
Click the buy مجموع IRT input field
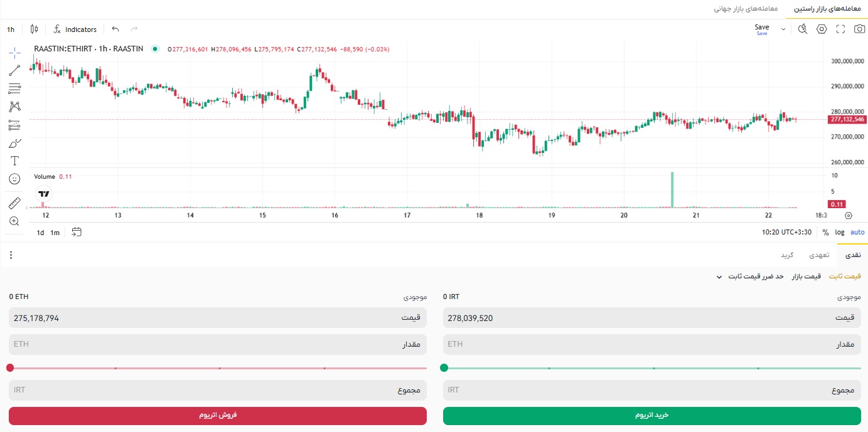pos(652,390)
